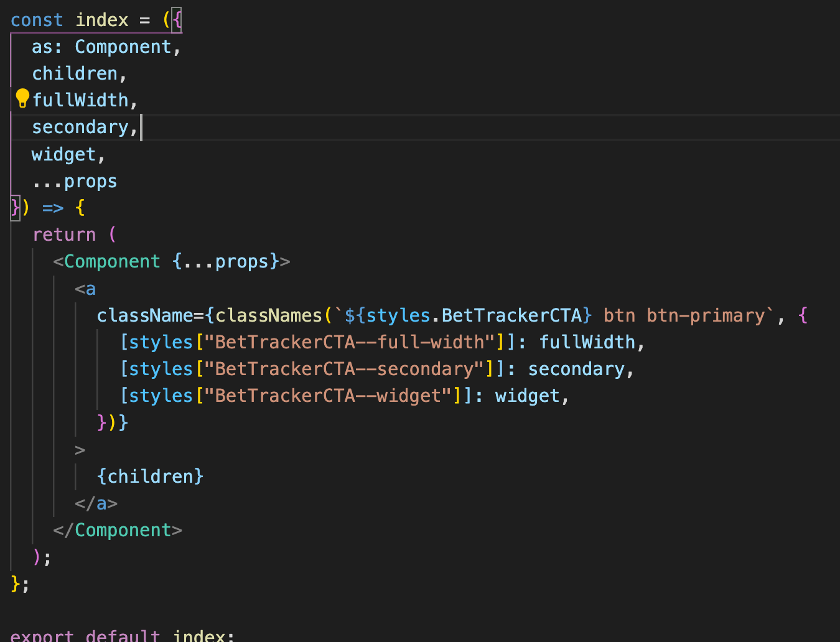Click 'fullWidth' value in the classNames object

(587, 342)
